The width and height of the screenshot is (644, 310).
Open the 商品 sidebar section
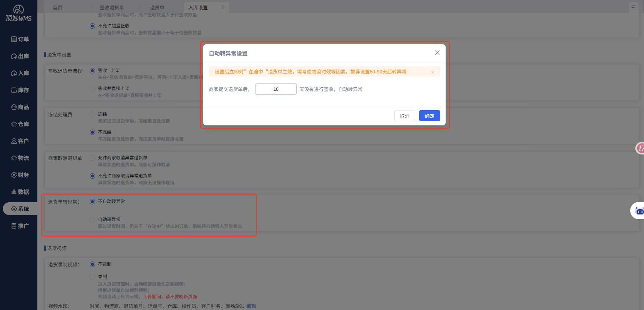(x=20, y=107)
